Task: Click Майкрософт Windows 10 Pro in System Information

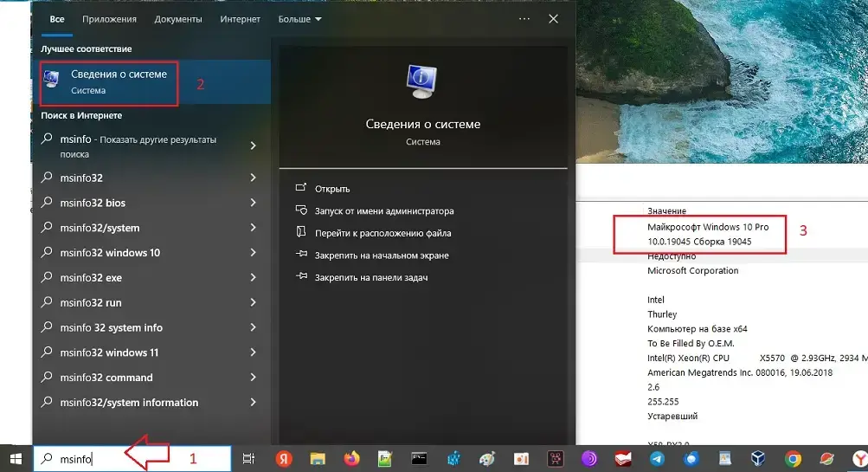Action: 708,227
